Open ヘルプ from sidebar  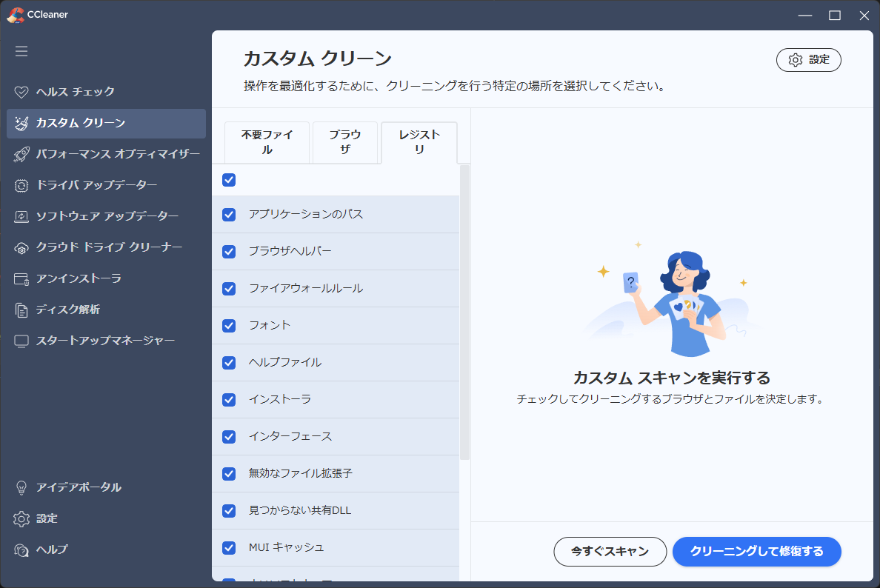click(106, 549)
